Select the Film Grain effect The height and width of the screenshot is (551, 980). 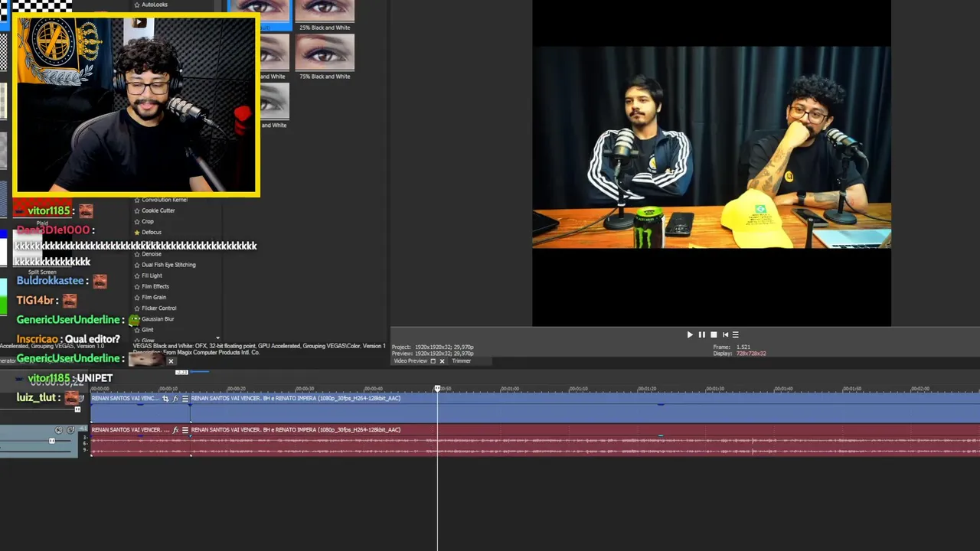[154, 297]
